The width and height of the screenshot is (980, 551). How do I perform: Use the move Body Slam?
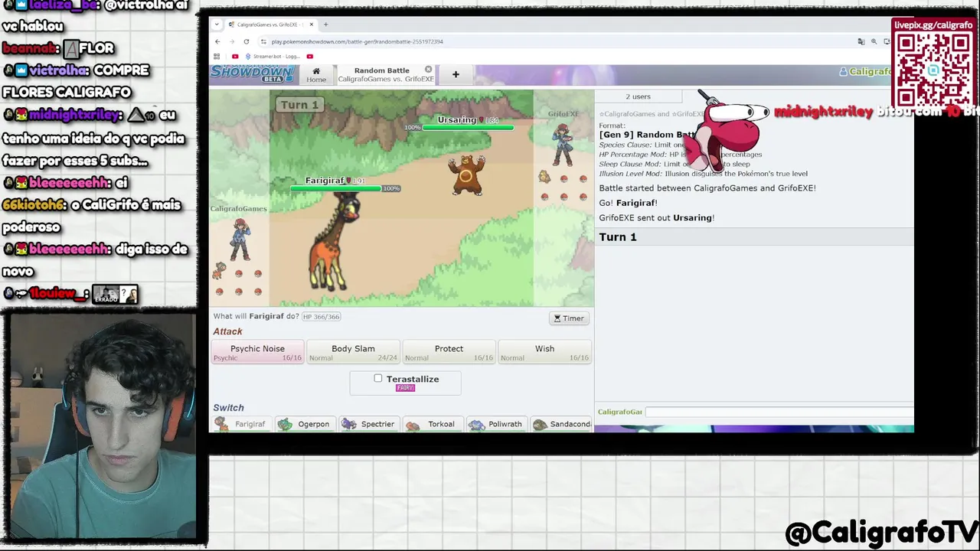pos(353,352)
